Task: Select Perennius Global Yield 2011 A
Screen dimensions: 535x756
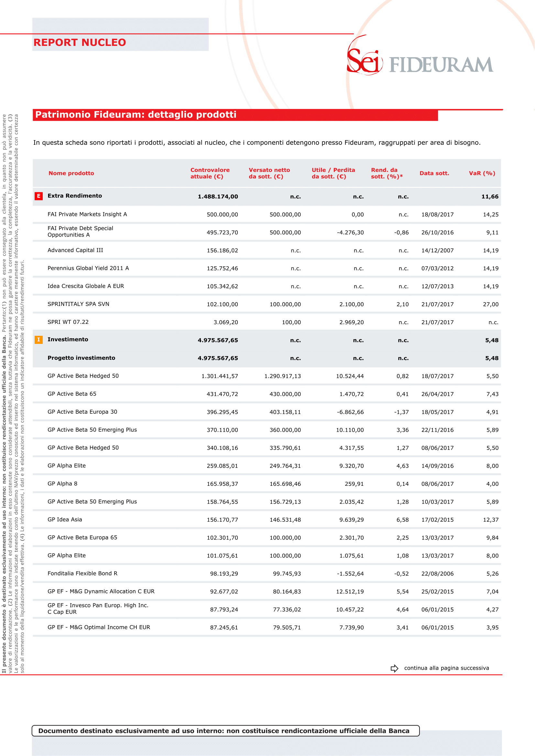Action: click(x=88, y=268)
